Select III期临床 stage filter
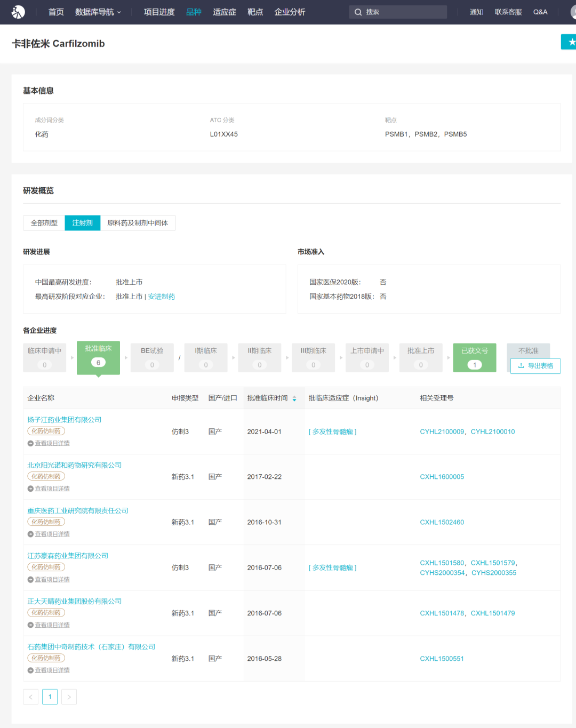Screen dimensions: 576x728 (313, 357)
